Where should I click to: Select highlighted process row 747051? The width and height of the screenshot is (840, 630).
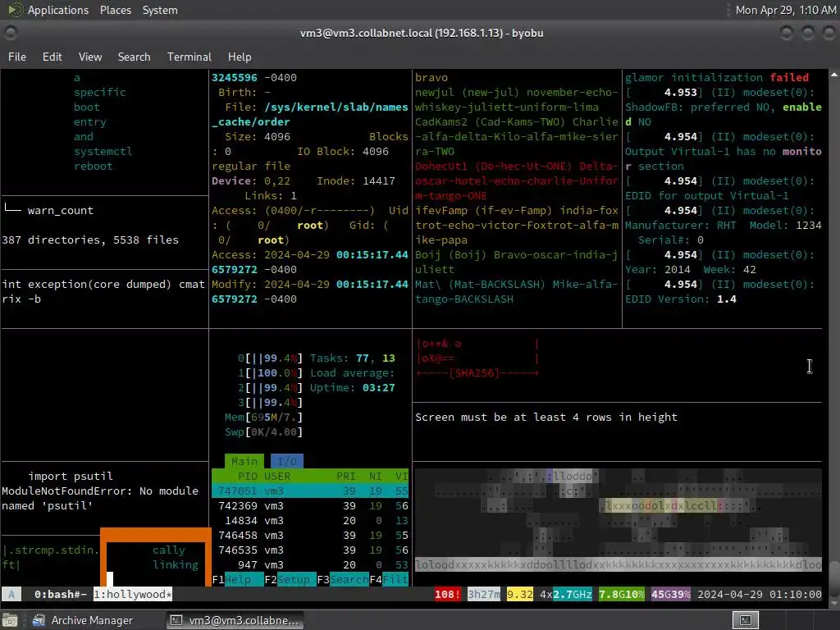point(310,491)
